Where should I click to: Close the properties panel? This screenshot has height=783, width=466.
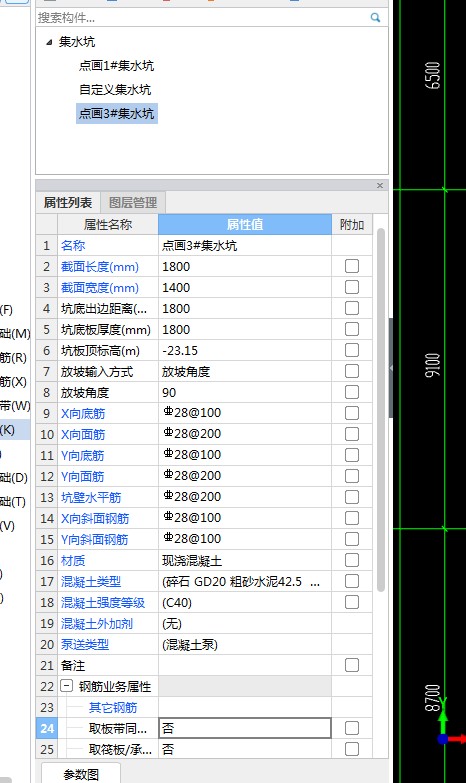click(x=380, y=185)
